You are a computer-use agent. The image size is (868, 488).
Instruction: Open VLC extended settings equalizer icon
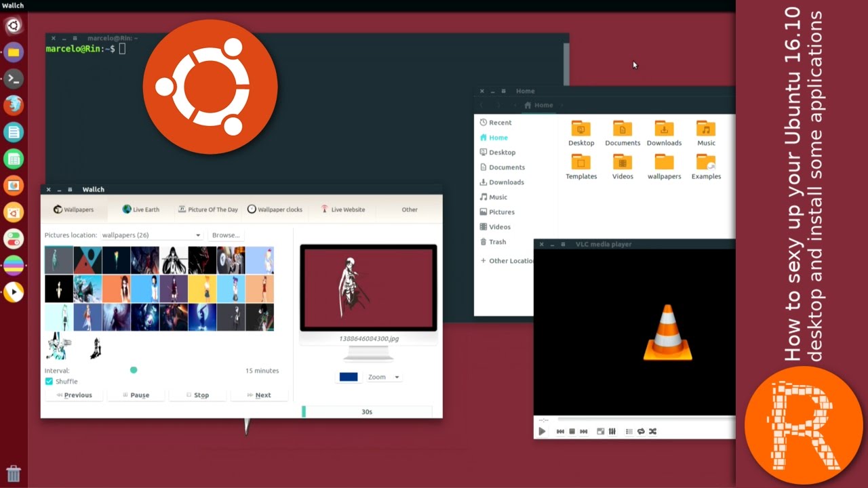tap(612, 431)
